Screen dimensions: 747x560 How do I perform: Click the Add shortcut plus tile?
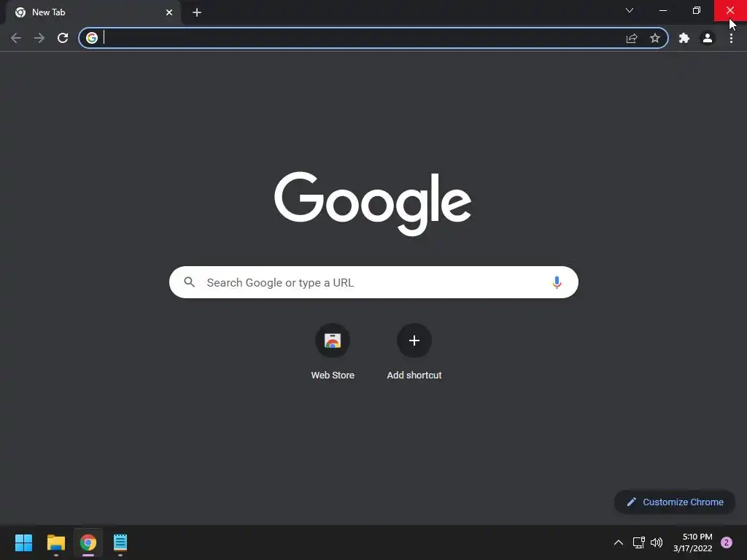tap(414, 341)
